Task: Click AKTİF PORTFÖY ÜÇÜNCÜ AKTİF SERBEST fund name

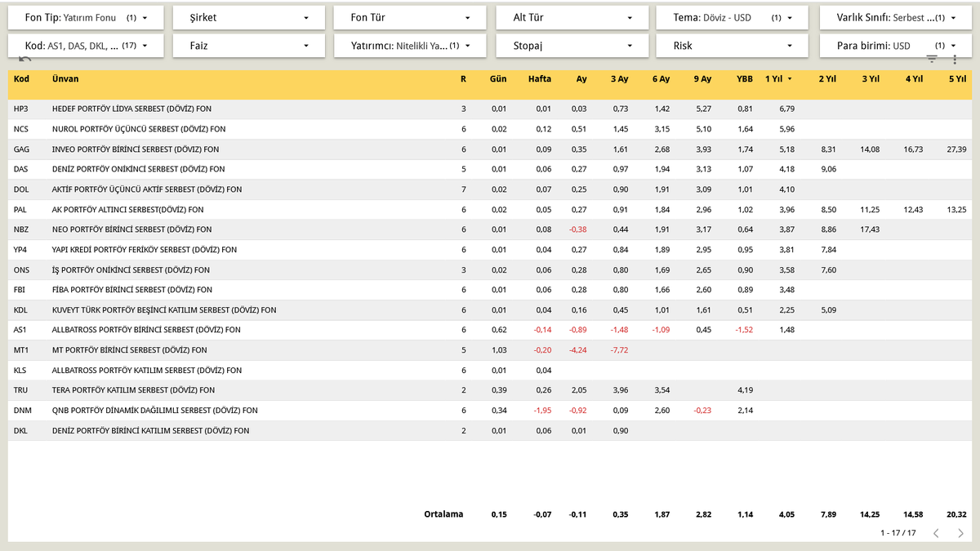Action: [147, 189]
